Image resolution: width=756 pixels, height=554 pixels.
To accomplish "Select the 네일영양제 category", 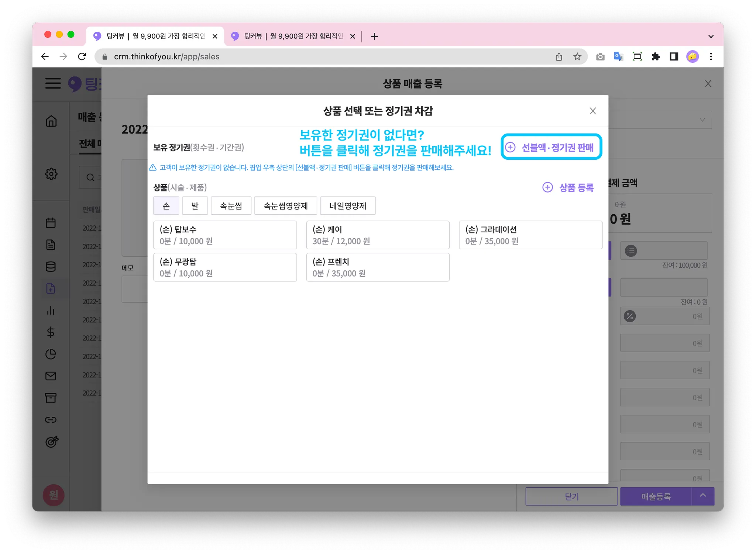I will coord(347,206).
